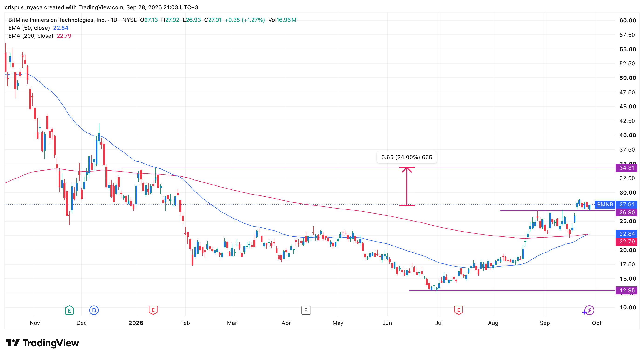Click the blue dividend D marker in December
The image size is (644, 357).
(x=94, y=310)
